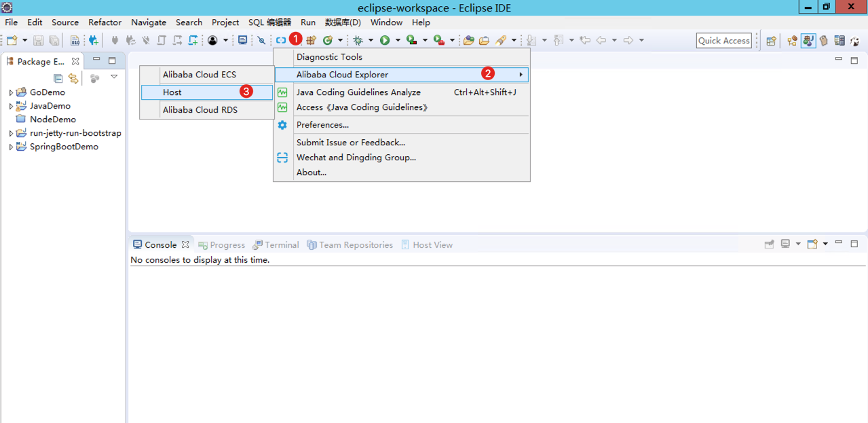Image resolution: width=868 pixels, height=423 pixels.
Task: Click the Pin Console icon
Action: (769, 244)
